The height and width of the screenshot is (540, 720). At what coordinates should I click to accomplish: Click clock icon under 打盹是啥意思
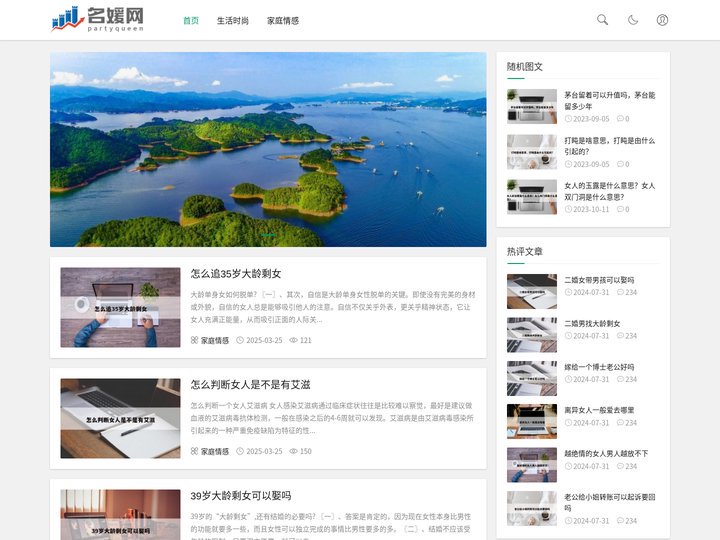[x=568, y=164]
